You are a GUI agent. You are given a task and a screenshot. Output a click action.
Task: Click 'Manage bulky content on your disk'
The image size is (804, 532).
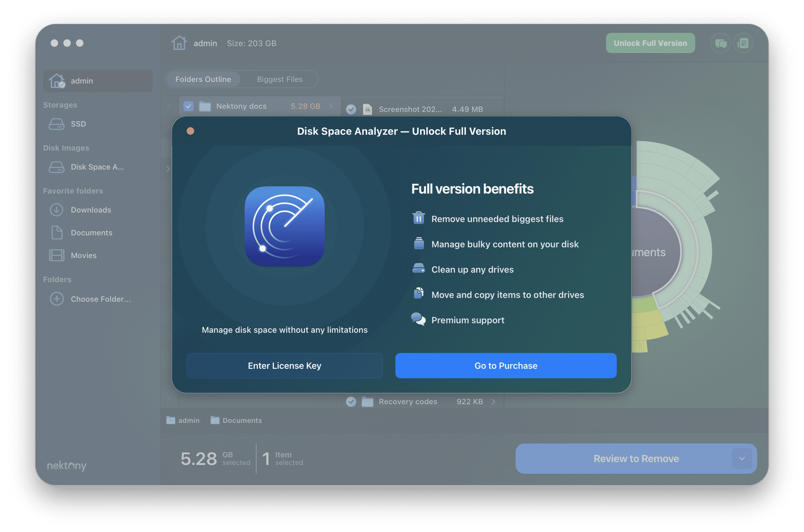tap(505, 244)
